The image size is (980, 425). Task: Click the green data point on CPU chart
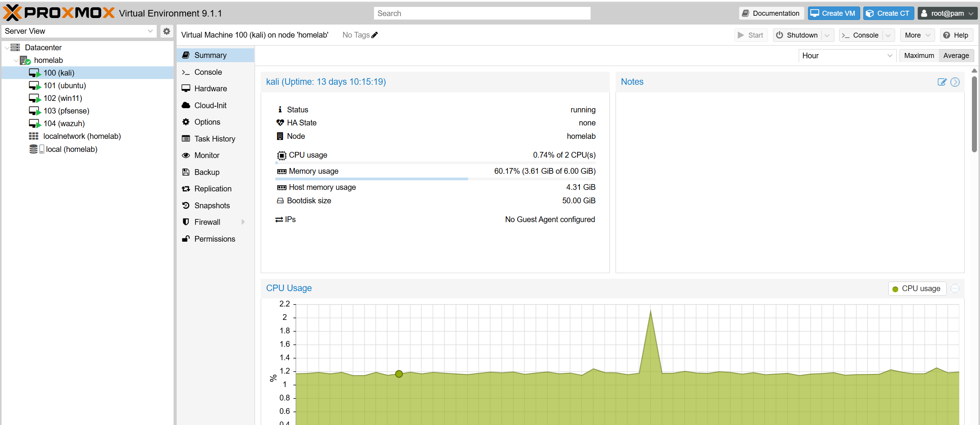coord(399,374)
